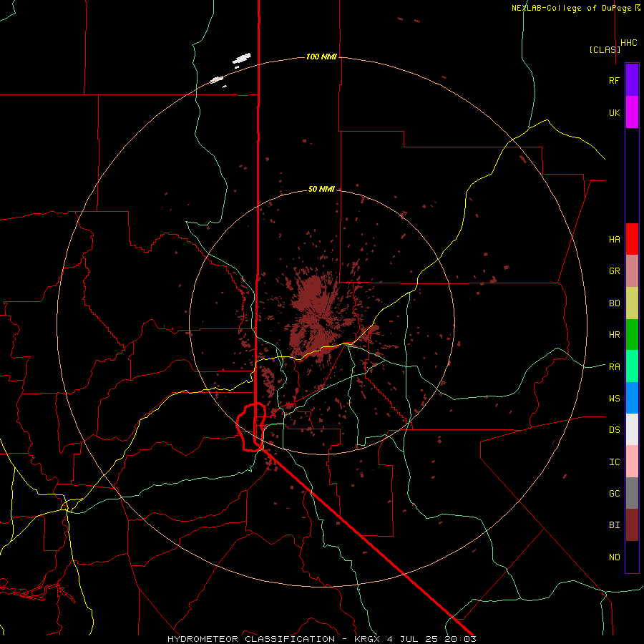Select the GR pink-brown legend swatch
Viewport: 644px width, 644px height.
(632, 271)
